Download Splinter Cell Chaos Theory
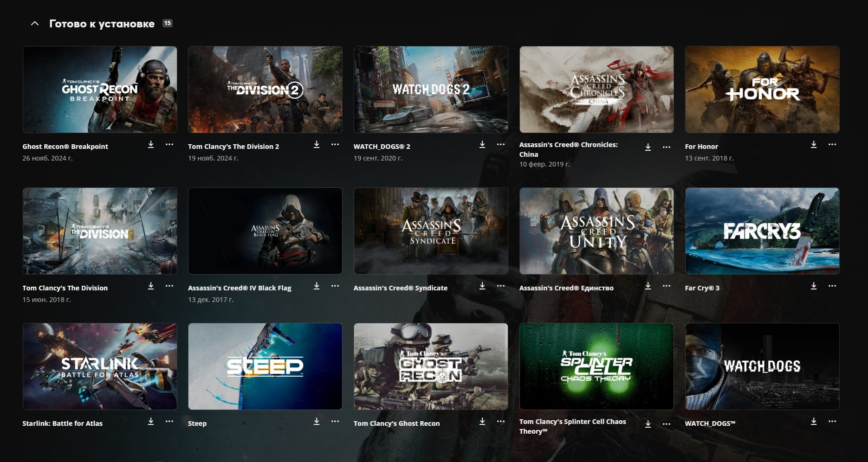868x462 pixels. (648, 424)
